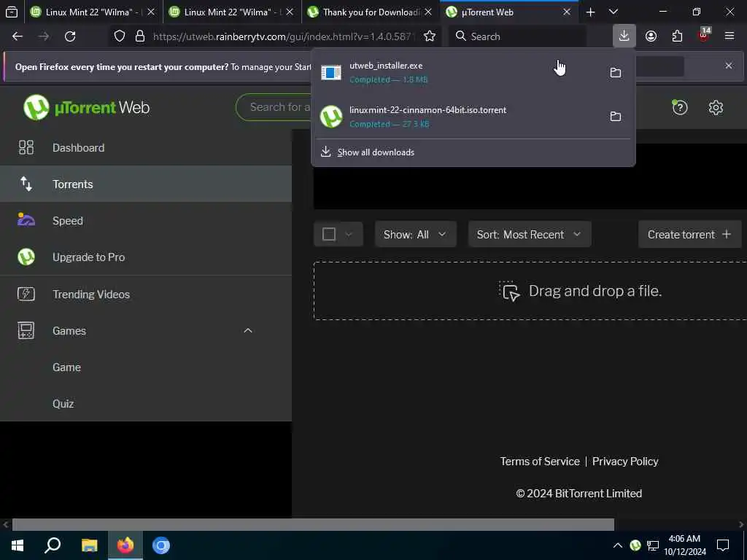Click Create torrent button

(x=689, y=234)
